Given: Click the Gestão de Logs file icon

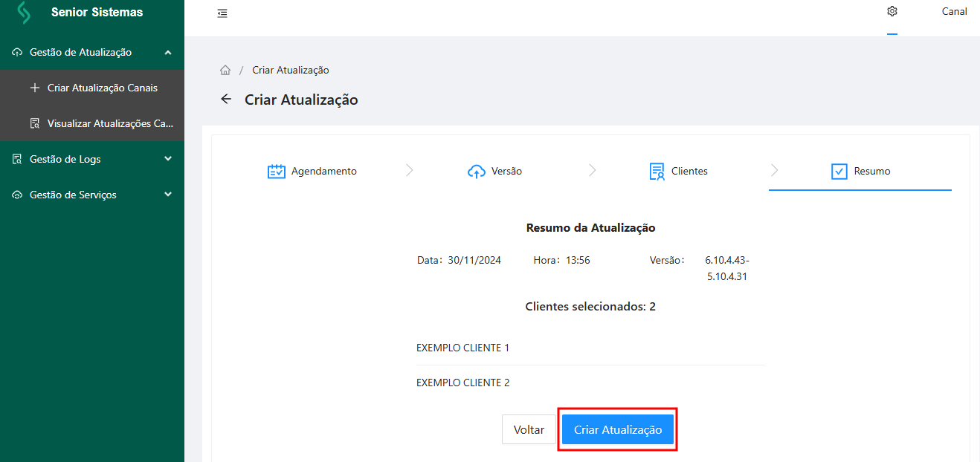Looking at the screenshot, I should pos(17,159).
